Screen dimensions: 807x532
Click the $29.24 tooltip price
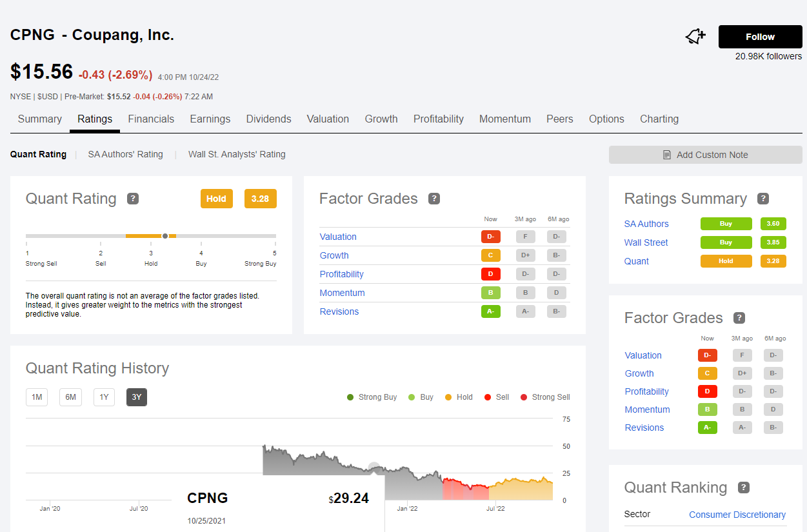348,498
